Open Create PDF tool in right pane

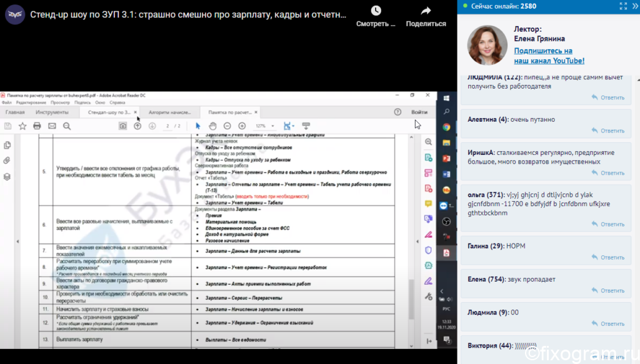pyautogui.click(x=428, y=189)
